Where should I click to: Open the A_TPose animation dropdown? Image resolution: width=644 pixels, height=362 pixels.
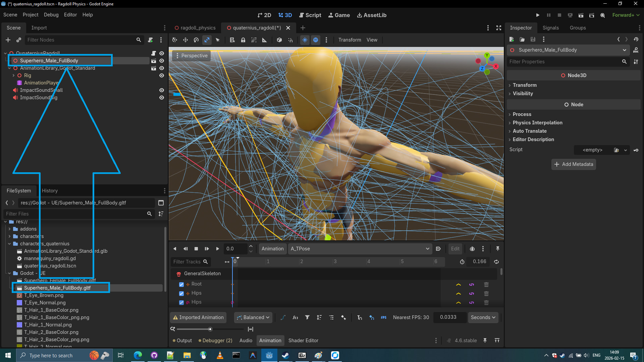tap(359, 249)
